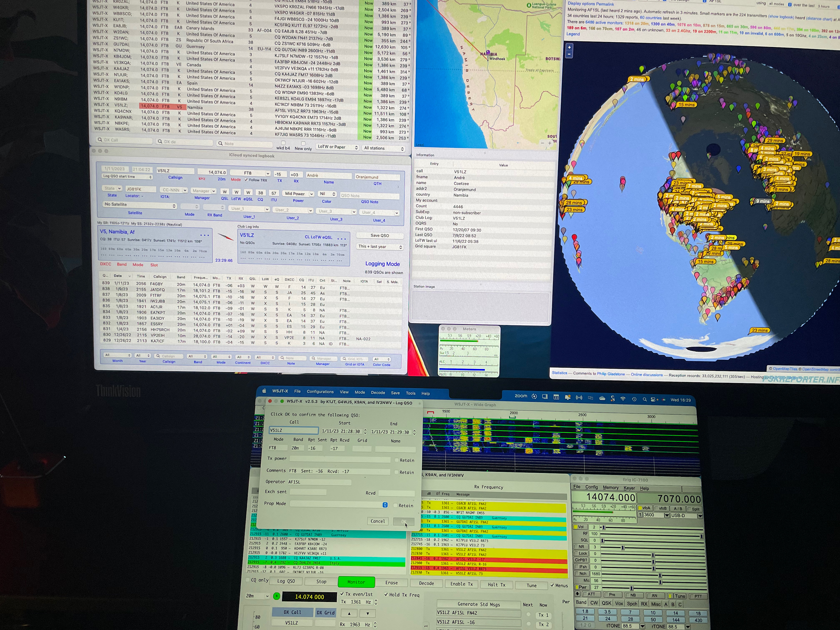Click the Time Machine clock icon in menu bar

point(634,399)
